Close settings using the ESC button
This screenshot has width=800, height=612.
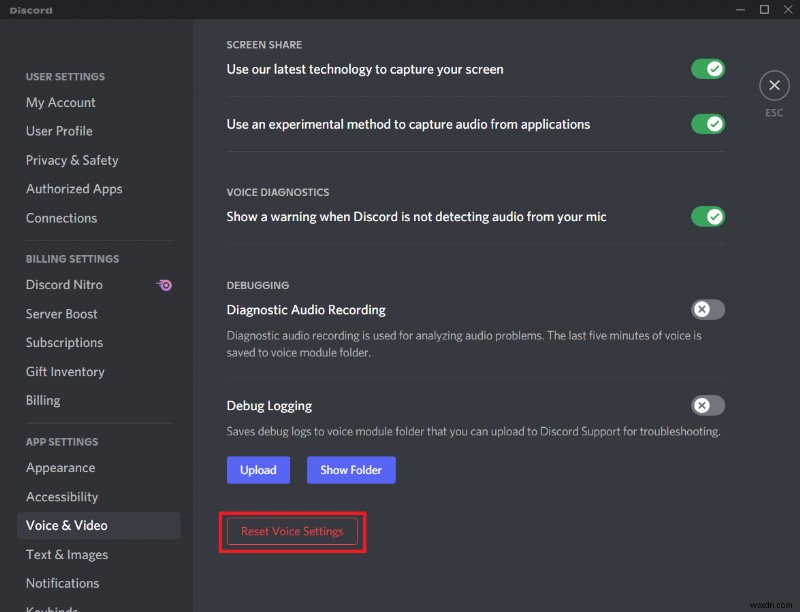(x=774, y=85)
